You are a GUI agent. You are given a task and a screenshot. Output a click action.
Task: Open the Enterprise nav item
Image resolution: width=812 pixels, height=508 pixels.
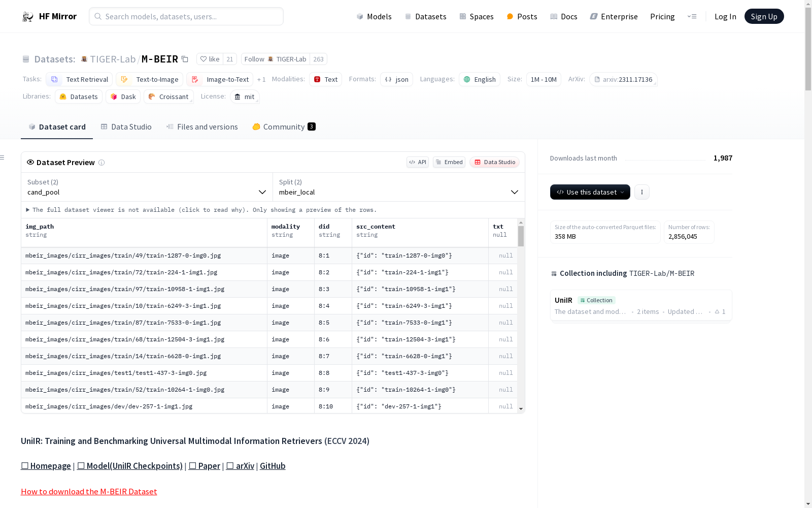click(614, 16)
